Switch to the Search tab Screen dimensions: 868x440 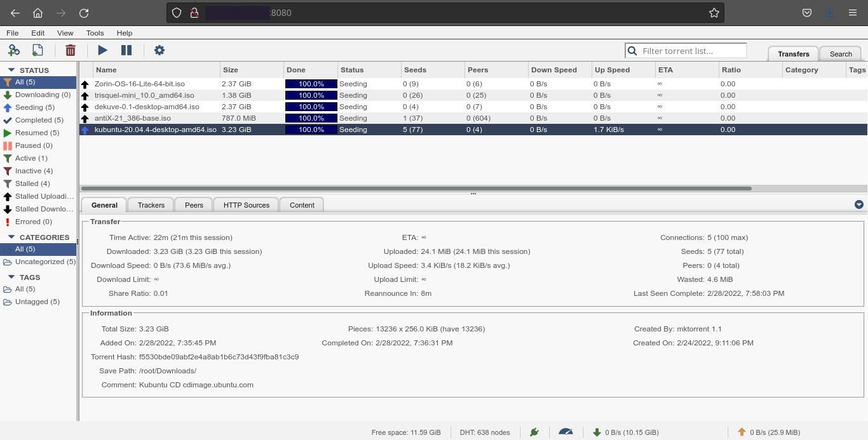[x=841, y=54]
